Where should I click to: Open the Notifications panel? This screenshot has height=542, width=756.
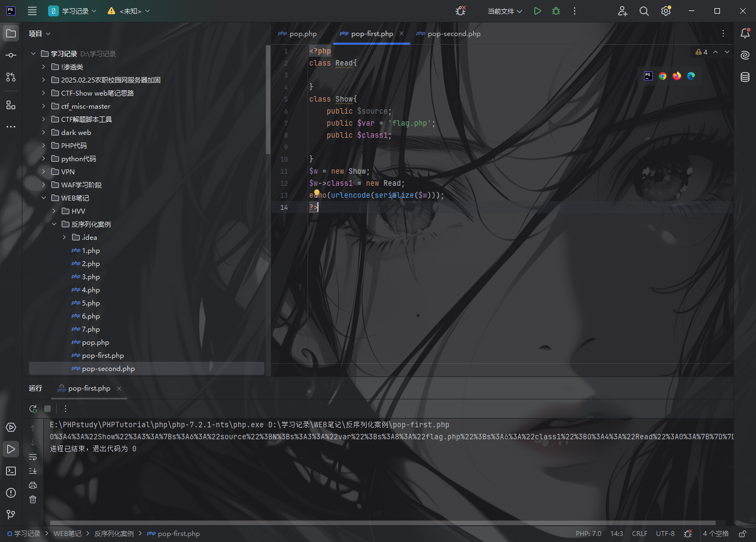pyautogui.click(x=745, y=33)
